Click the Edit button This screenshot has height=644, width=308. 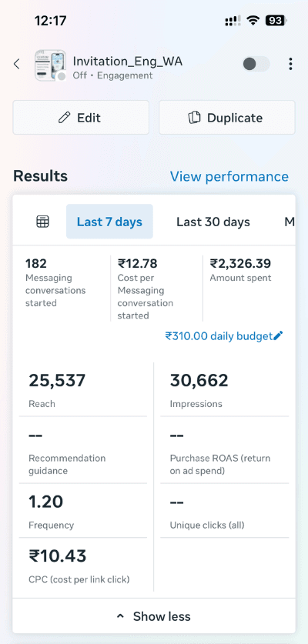[x=81, y=118]
